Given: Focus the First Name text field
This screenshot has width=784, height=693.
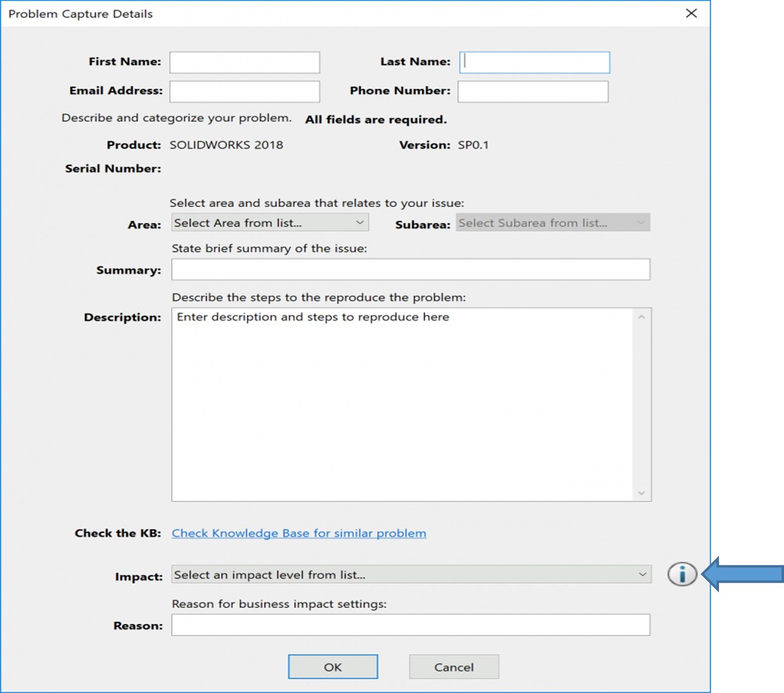Looking at the screenshot, I should [x=244, y=63].
